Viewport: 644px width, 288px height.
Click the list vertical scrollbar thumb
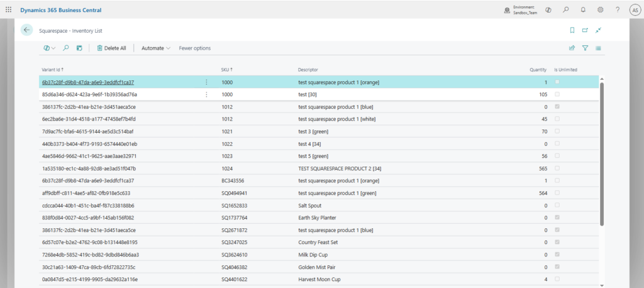[602, 154]
